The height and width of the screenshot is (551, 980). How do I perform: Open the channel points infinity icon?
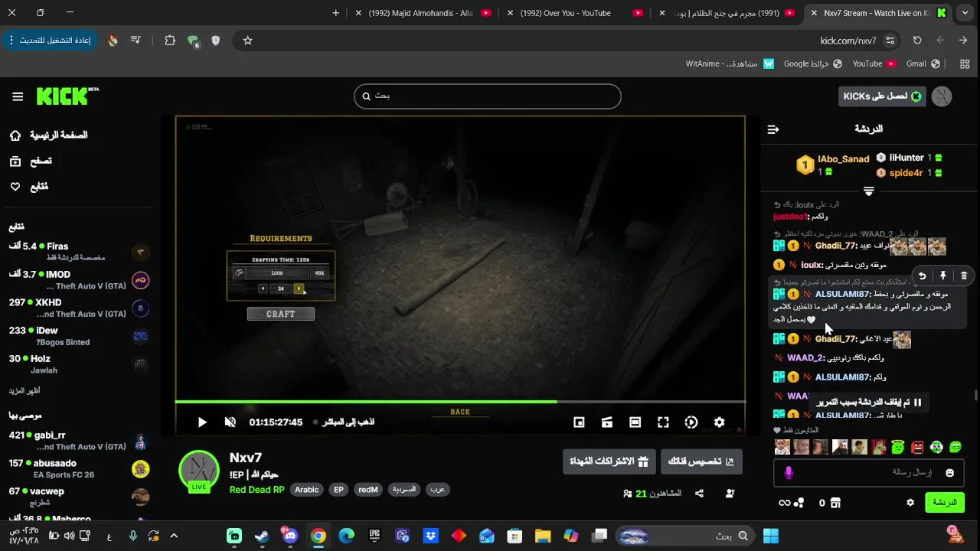coord(791,503)
